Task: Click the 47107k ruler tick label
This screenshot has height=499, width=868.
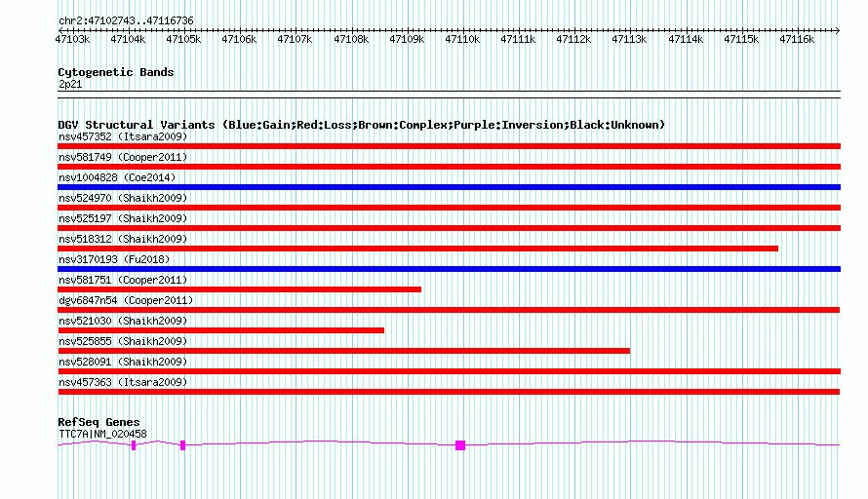Action: (x=296, y=39)
